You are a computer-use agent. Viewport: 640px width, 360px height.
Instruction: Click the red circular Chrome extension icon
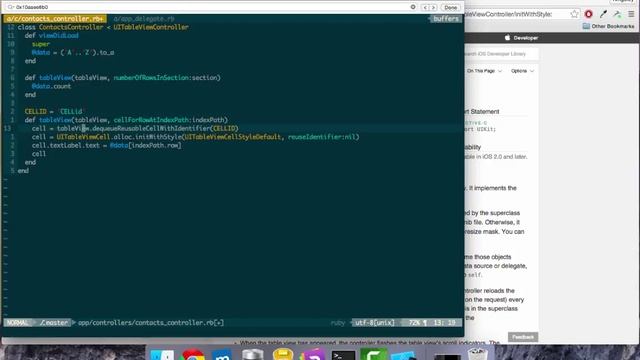(x=589, y=14)
